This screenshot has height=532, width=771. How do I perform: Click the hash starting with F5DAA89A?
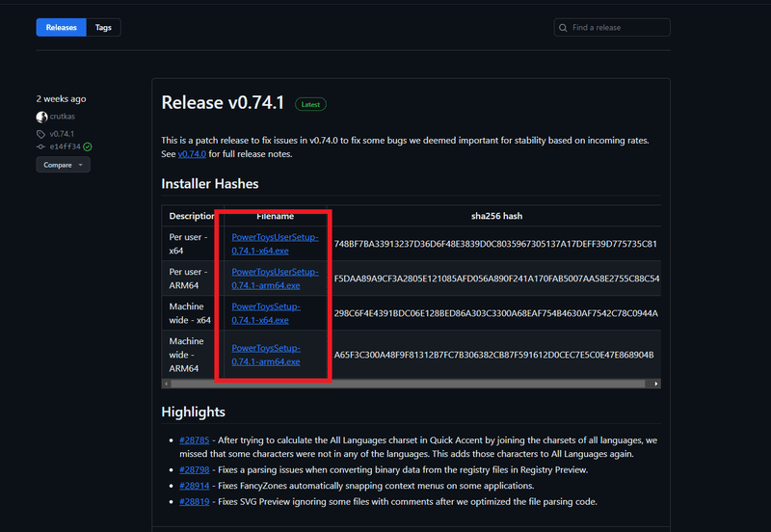496,279
